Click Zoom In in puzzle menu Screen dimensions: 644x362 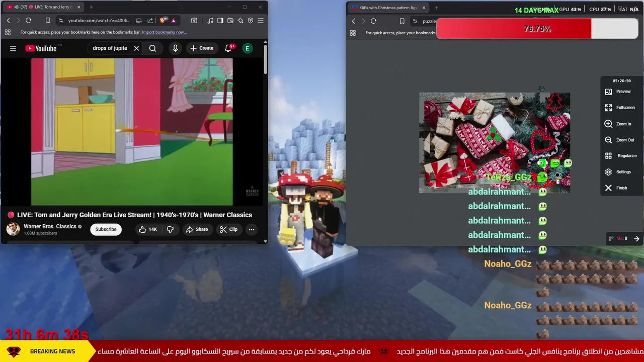[617, 124]
